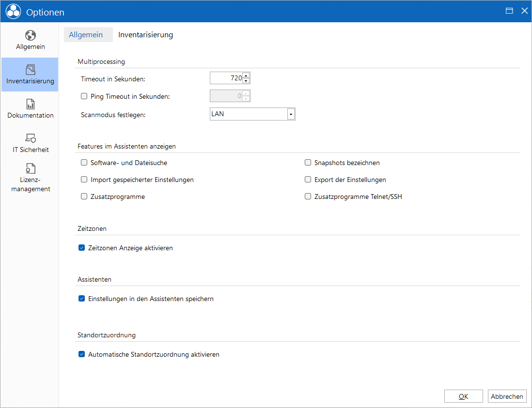Expand the Scanmodus festlegen dropdown

pyautogui.click(x=291, y=114)
